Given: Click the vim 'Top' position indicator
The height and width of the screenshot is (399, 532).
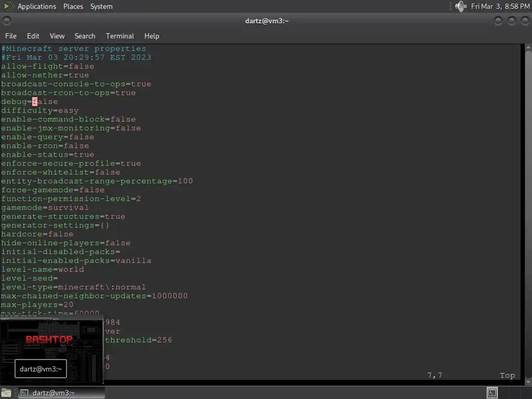Looking at the screenshot, I should [x=507, y=375].
